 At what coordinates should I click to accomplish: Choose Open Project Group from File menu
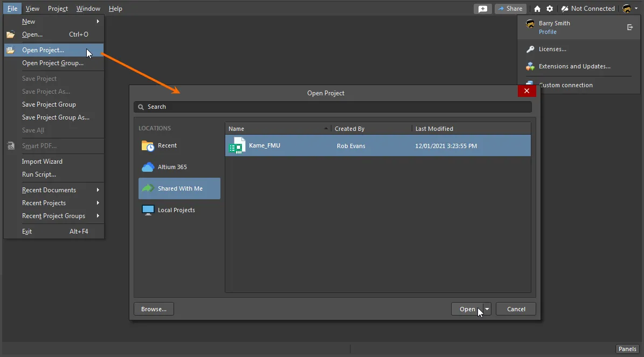point(54,63)
